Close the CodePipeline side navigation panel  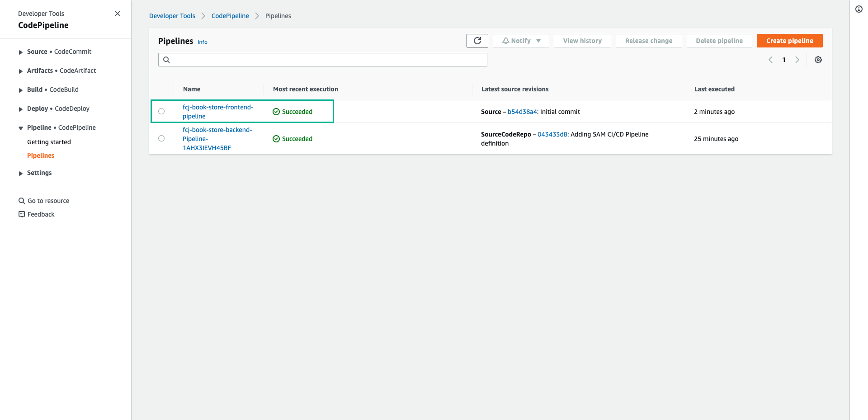[x=118, y=14]
